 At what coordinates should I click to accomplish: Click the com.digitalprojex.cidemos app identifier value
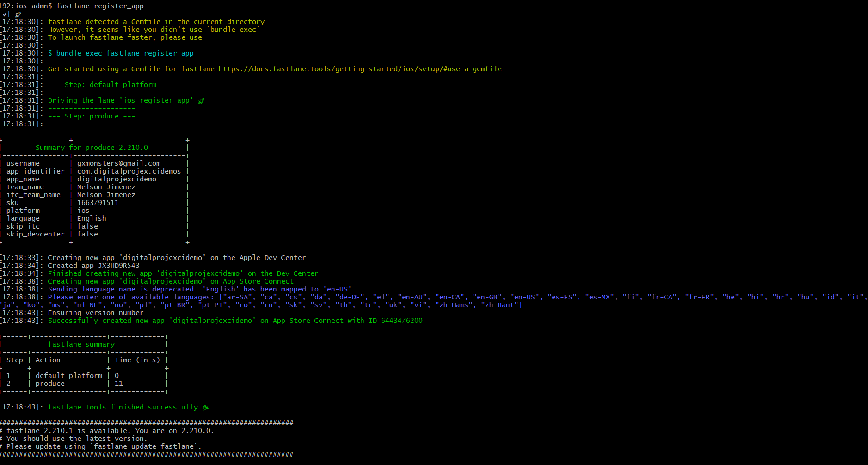click(129, 171)
